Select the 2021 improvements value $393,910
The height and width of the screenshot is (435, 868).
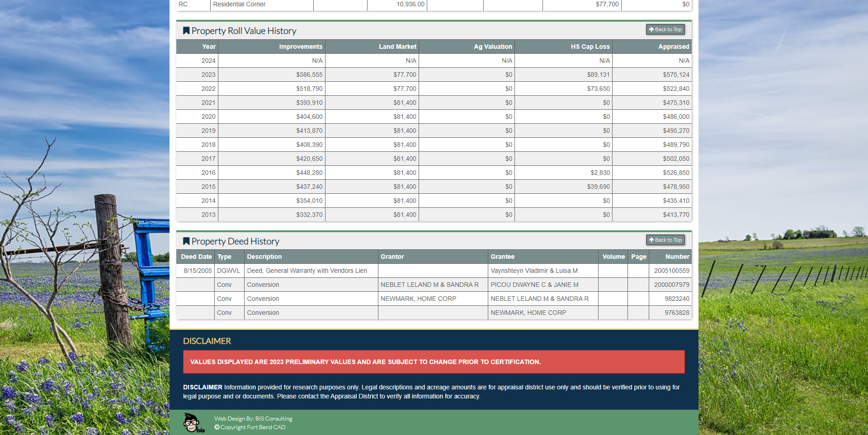309,103
